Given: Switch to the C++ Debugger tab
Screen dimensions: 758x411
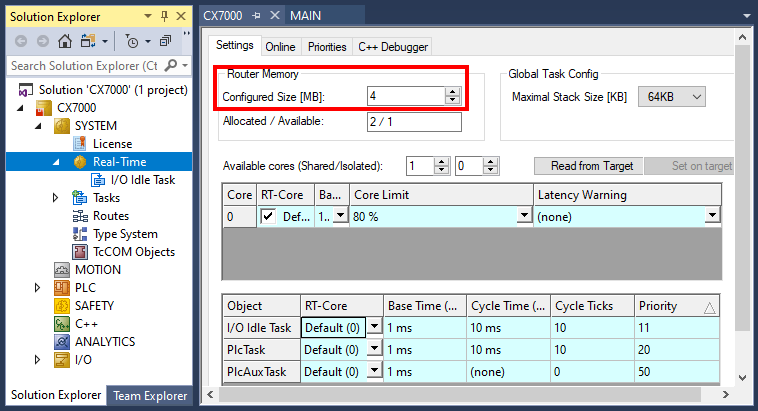Looking at the screenshot, I should [393, 47].
